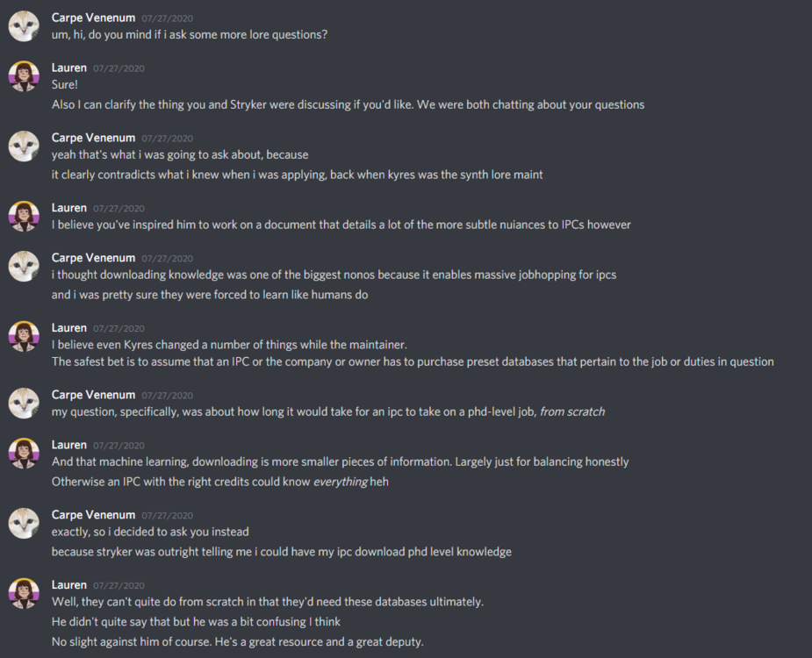Click cat avatar beside "i thought downloading knowledge"
The image size is (812, 658).
click(x=24, y=266)
